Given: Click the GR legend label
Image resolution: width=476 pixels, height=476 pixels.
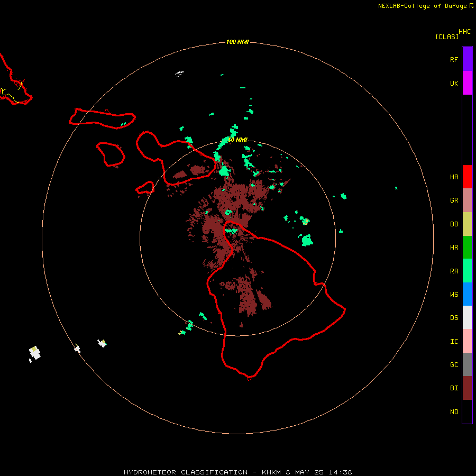Looking at the screenshot, I should tap(454, 200).
